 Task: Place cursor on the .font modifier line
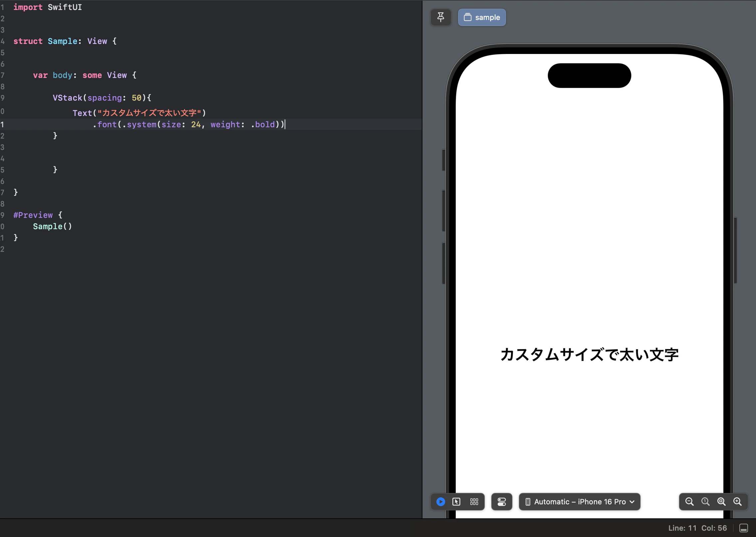pos(186,125)
